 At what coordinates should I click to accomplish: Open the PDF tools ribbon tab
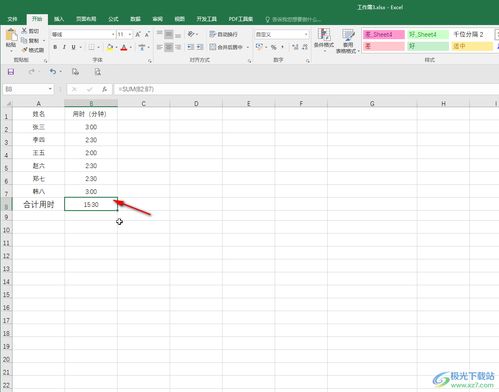(x=241, y=19)
